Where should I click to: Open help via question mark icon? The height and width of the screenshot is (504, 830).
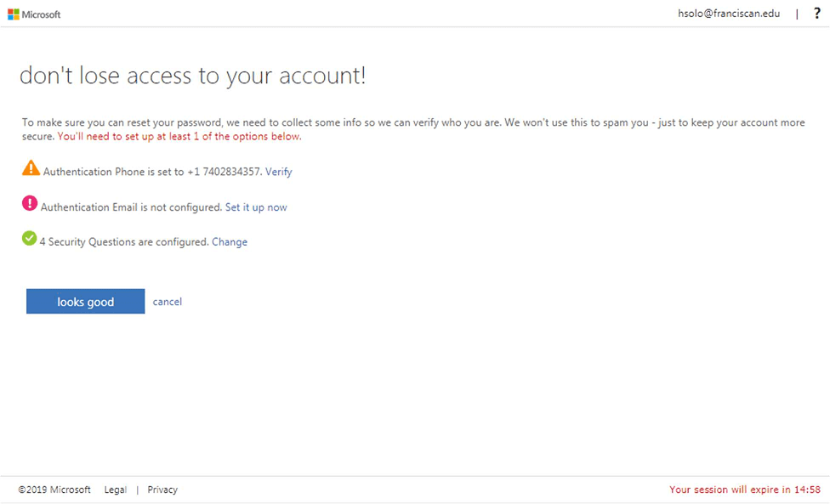(x=816, y=14)
